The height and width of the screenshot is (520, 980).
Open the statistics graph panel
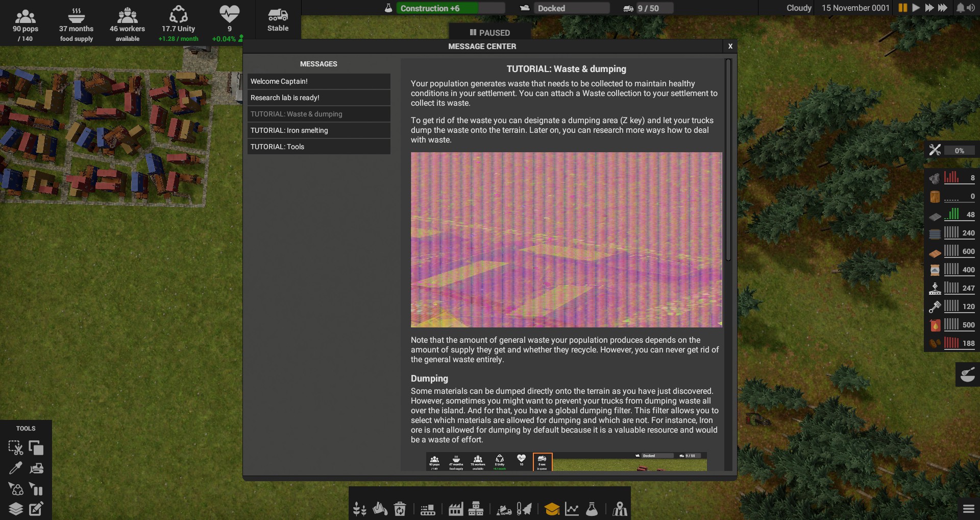(573, 509)
